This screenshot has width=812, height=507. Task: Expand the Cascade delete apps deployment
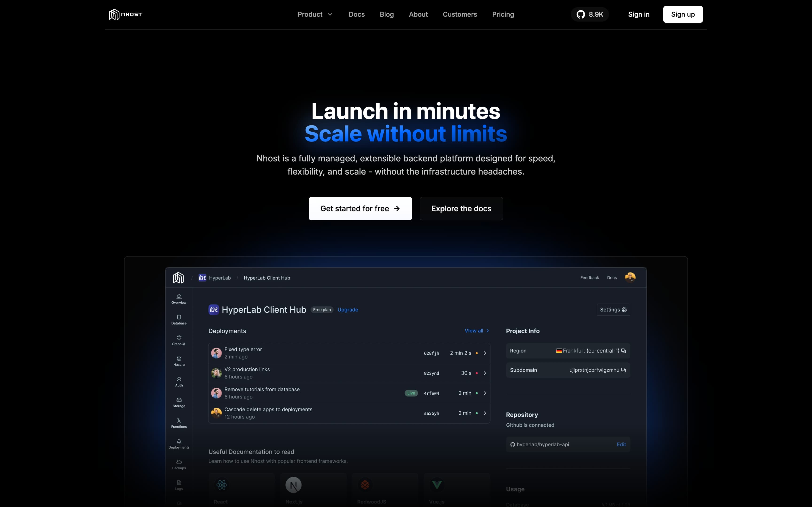(x=485, y=413)
